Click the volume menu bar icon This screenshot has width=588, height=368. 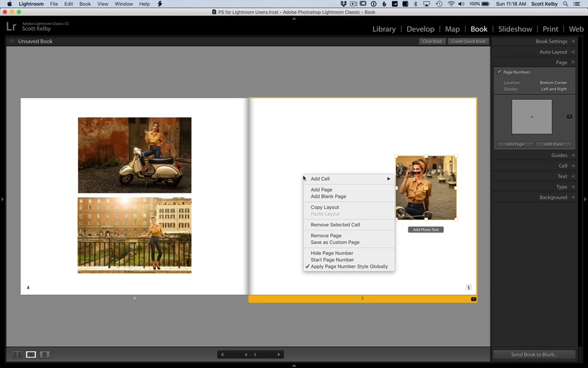pyautogui.click(x=462, y=4)
